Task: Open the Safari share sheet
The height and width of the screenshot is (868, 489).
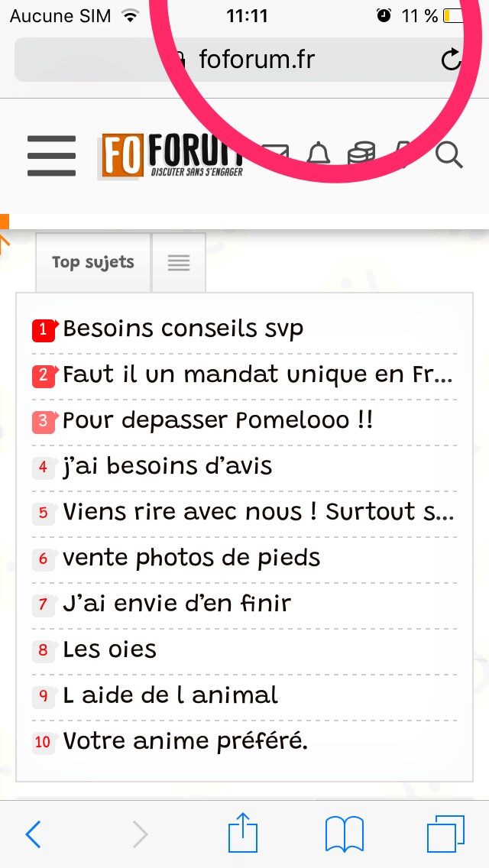Action: point(244,833)
